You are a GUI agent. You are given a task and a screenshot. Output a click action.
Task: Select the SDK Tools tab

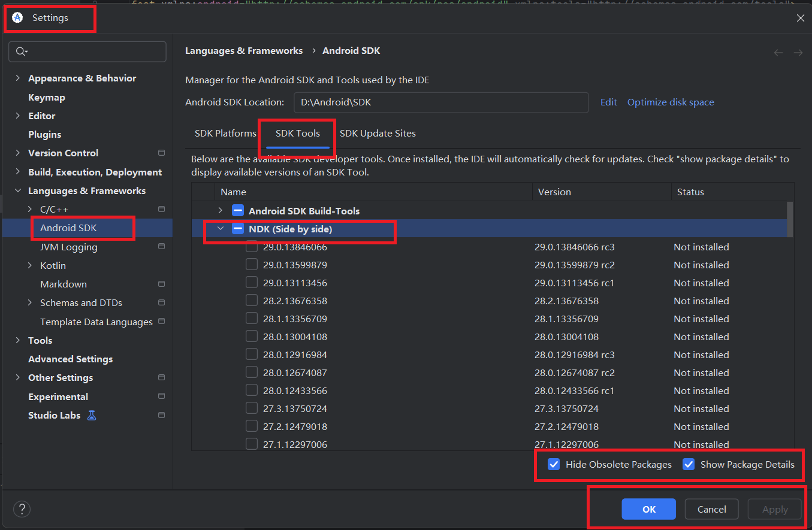298,133
